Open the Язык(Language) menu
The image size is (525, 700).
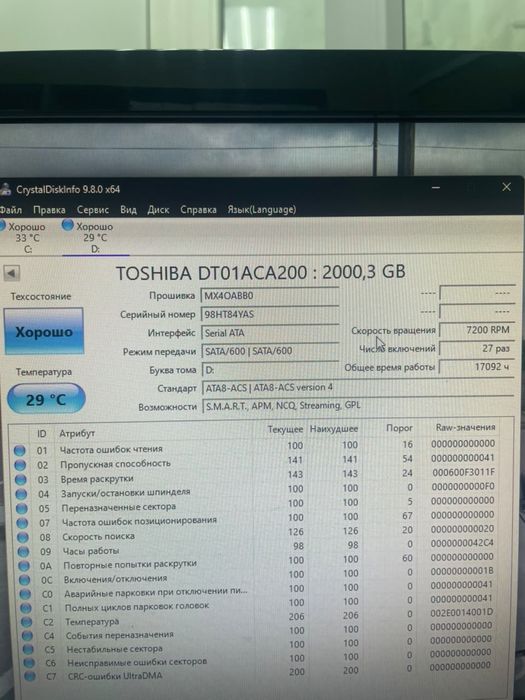[x=261, y=209]
